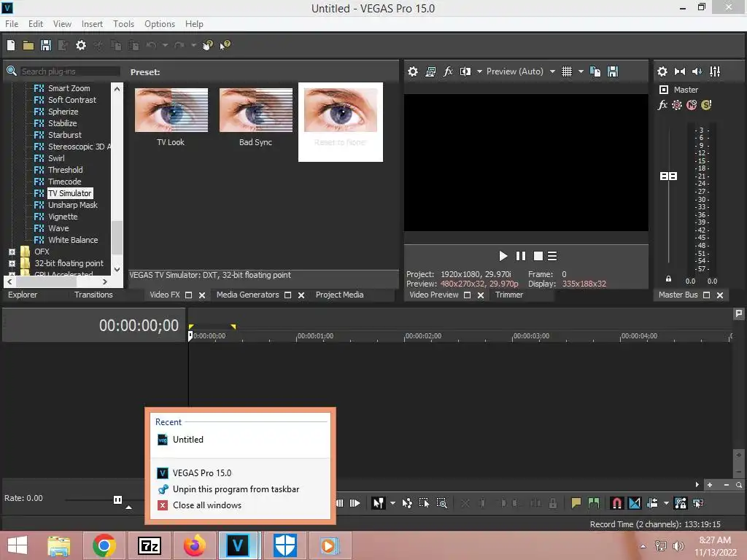The width and height of the screenshot is (747, 560).
Task: Click the Downmix Output icon in Master Bus
Action: [680, 71]
